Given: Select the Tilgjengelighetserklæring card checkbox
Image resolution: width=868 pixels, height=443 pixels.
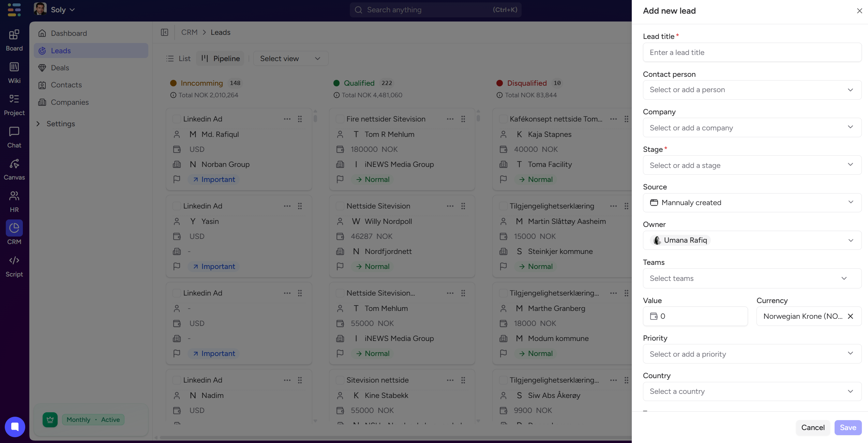Looking at the screenshot, I should (x=503, y=206).
